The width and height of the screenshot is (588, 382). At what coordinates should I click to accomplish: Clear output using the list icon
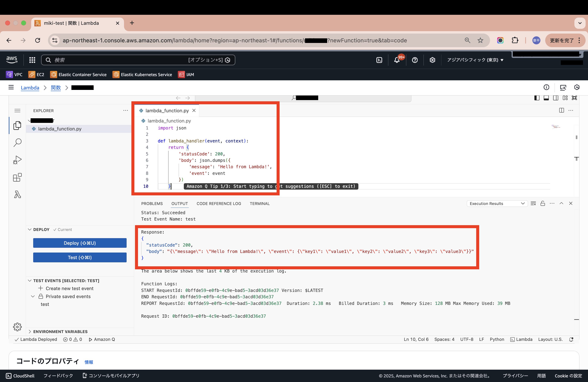click(x=533, y=203)
